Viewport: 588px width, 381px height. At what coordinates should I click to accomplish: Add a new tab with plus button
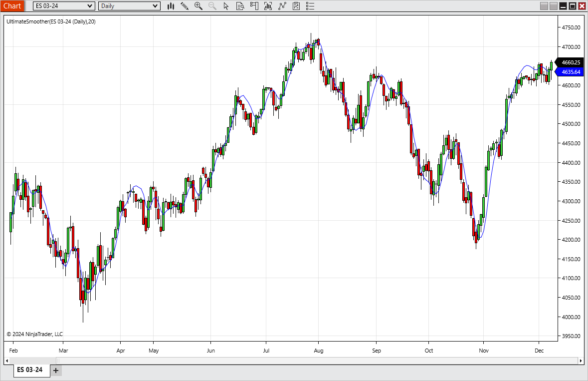pos(56,371)
